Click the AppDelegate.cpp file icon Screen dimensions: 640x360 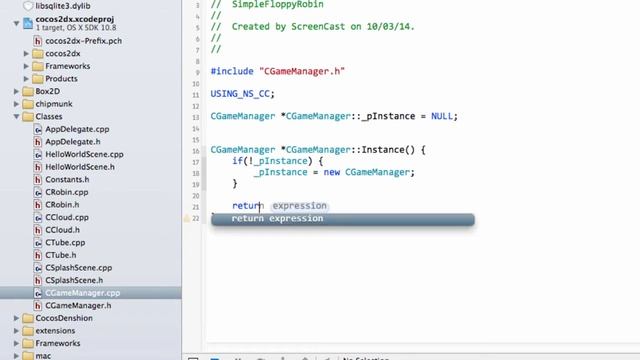(38, 129)
